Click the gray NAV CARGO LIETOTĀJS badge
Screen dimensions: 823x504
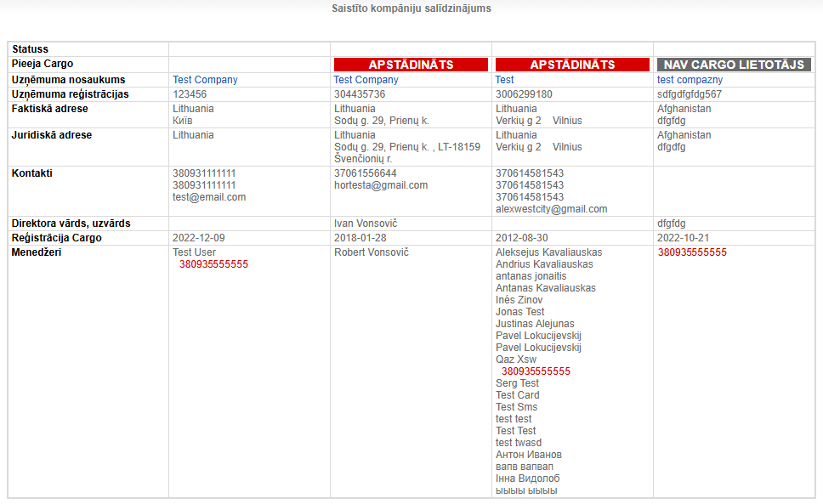734,65
